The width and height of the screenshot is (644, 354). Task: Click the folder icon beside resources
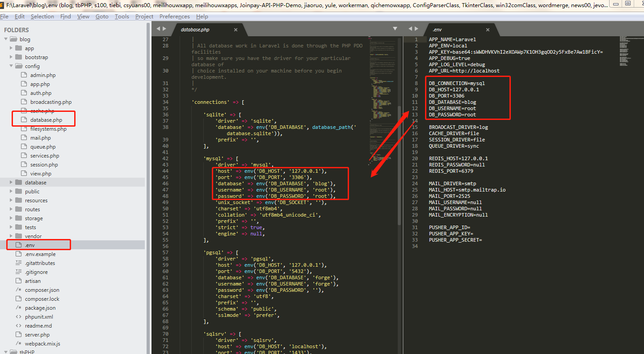click(18, 200)
